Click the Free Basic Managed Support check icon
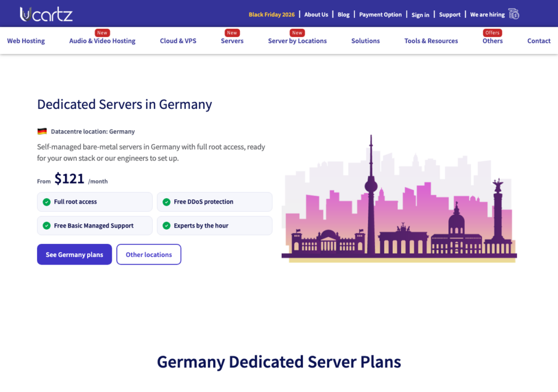The height and width of the screenshot is (392, 558). [47, 225]
